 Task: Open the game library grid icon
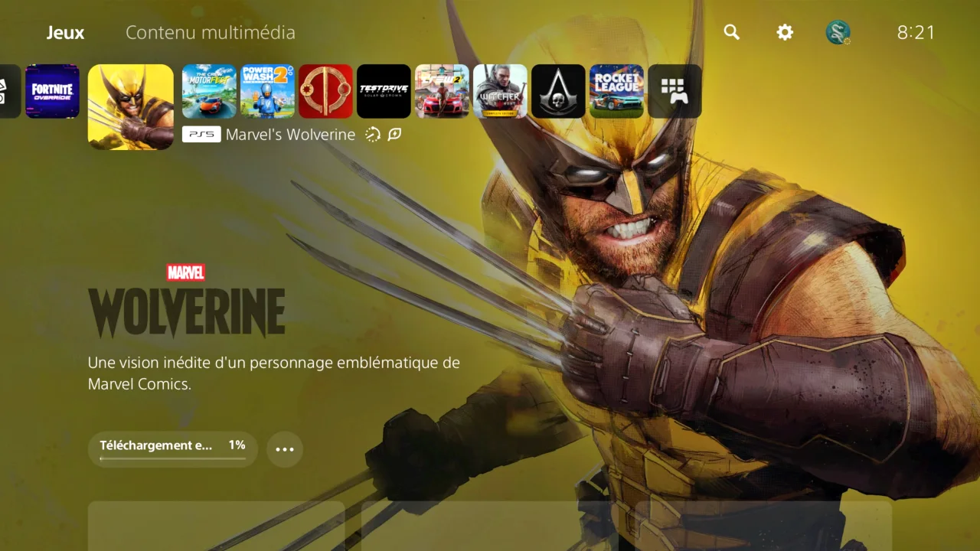(675, 91)
